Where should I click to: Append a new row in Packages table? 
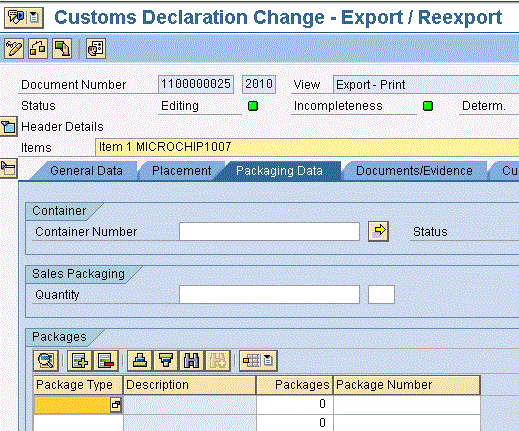[x=80, y=361]
